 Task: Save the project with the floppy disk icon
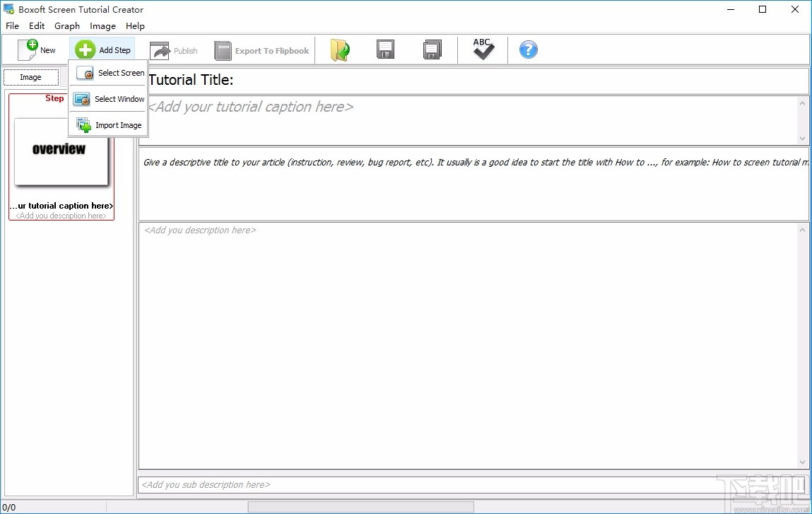pos(385,49)
